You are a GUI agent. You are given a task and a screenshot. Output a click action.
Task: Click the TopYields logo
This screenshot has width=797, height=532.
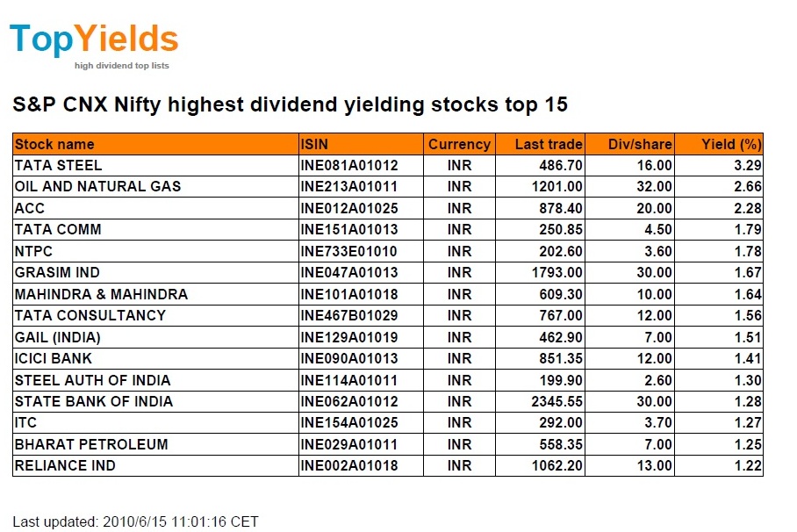94,41
